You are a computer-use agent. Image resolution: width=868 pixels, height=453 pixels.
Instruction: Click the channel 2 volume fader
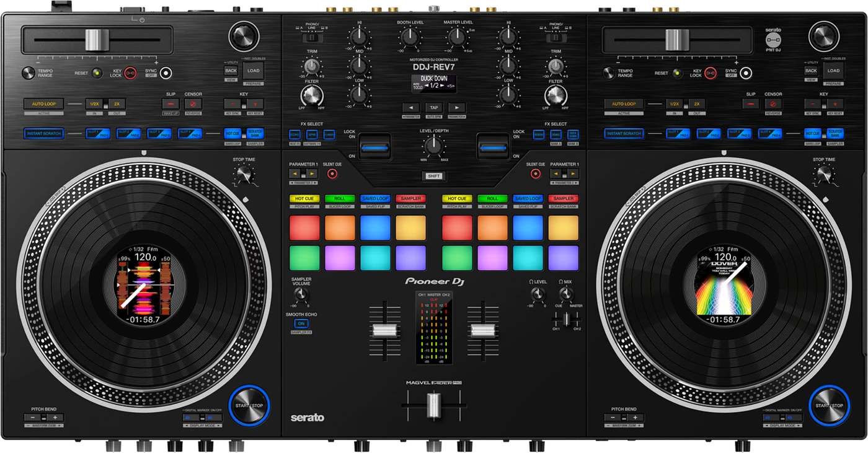point(484,330)
